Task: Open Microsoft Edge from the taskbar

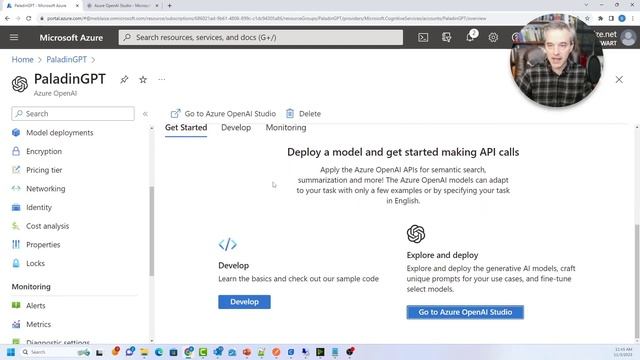Action: (x=159, y=352)
